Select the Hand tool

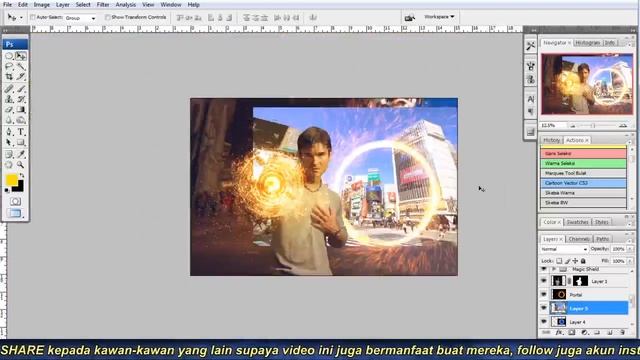coord(9,165)
